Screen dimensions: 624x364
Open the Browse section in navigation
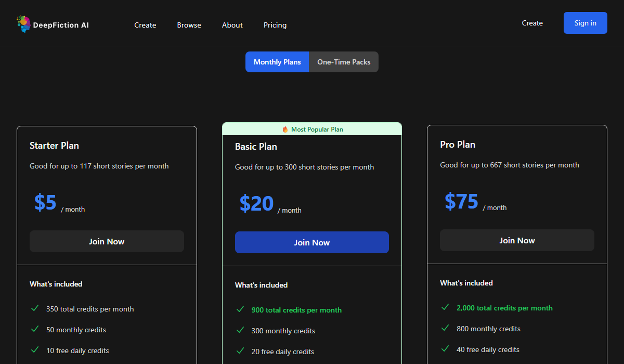189,25
